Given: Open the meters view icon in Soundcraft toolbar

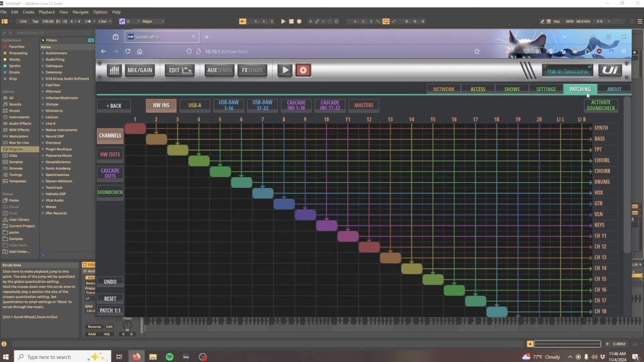Looking at the screenshot, I should 114,70.
